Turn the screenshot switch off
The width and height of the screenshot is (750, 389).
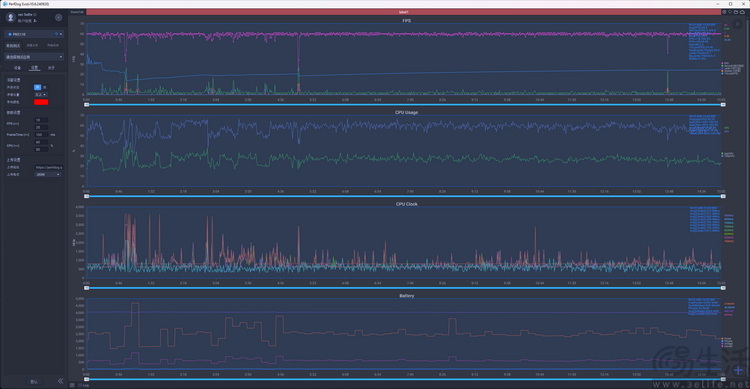pyautogui.click(x=45, y=88)
